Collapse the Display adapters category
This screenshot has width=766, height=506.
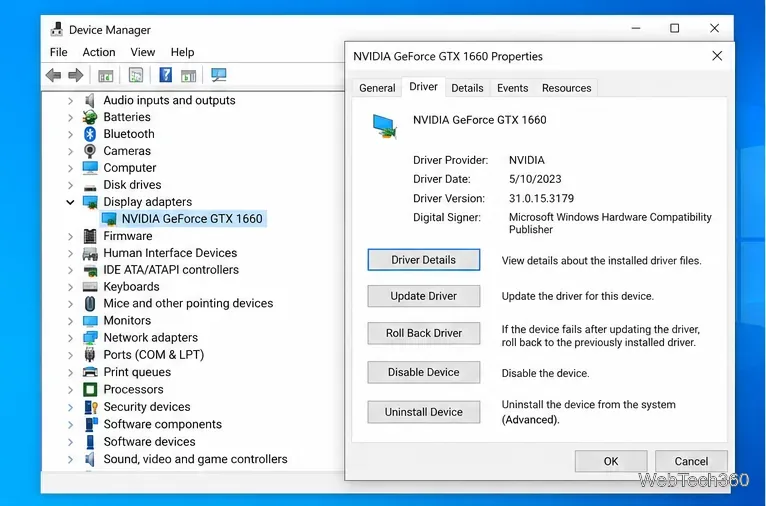coord(70,202)
